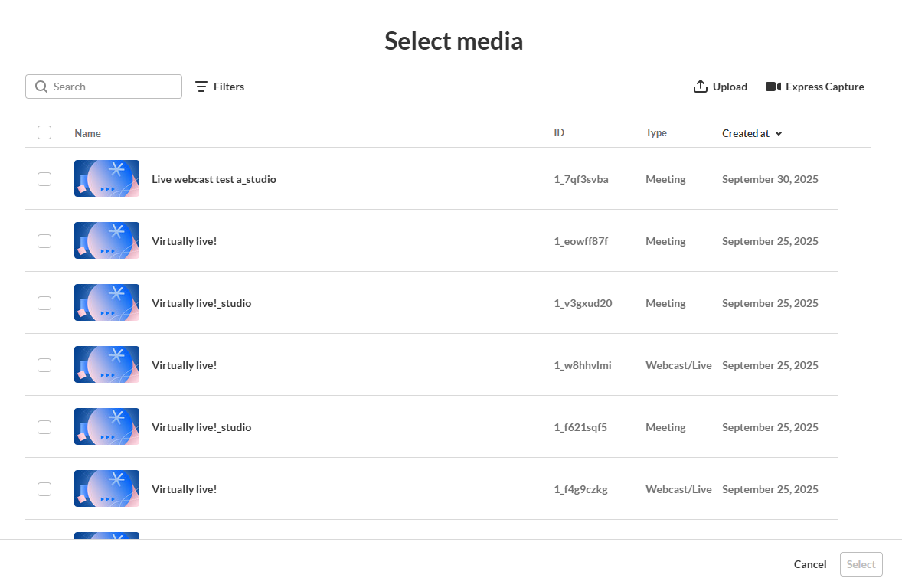
Task: Click thumbnail of entry 1_f4g9czkg
Action: [106, 488]
